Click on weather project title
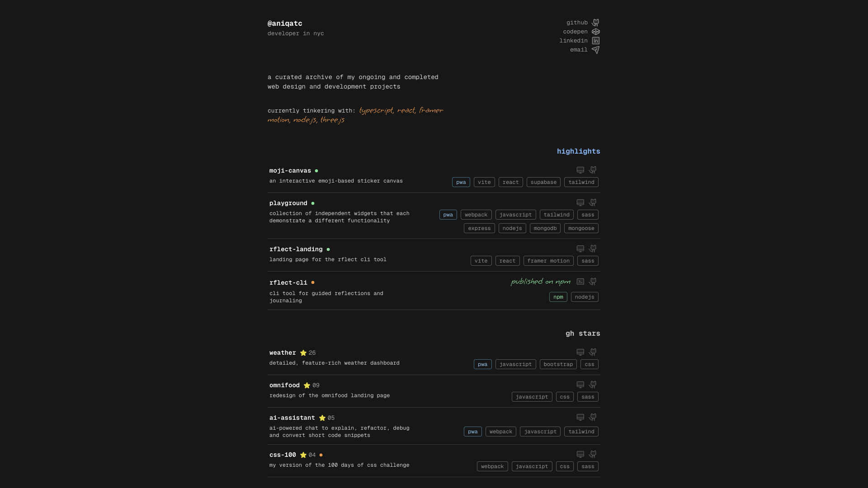The width and height of the screenshot is (868, 488). (283, 352)
